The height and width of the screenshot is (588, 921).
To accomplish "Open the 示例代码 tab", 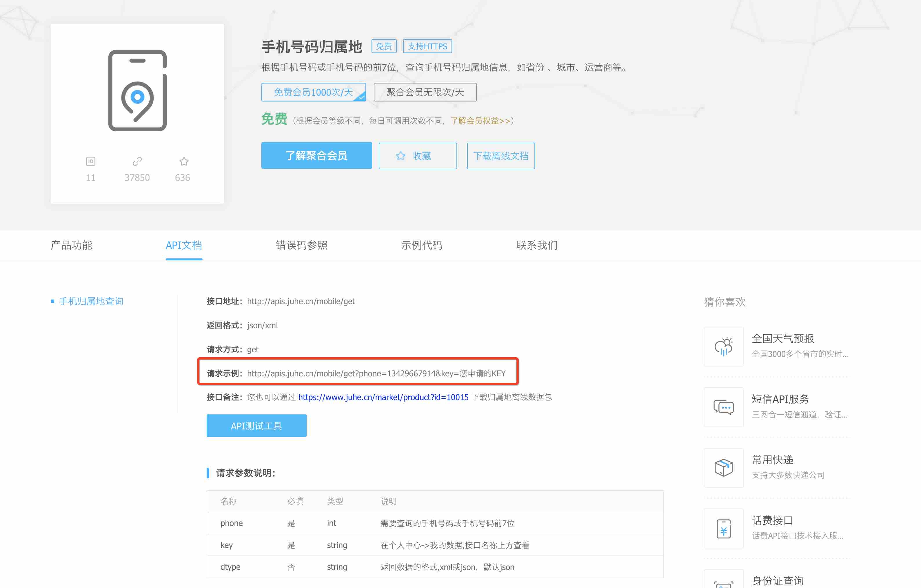I will (422, 245).
